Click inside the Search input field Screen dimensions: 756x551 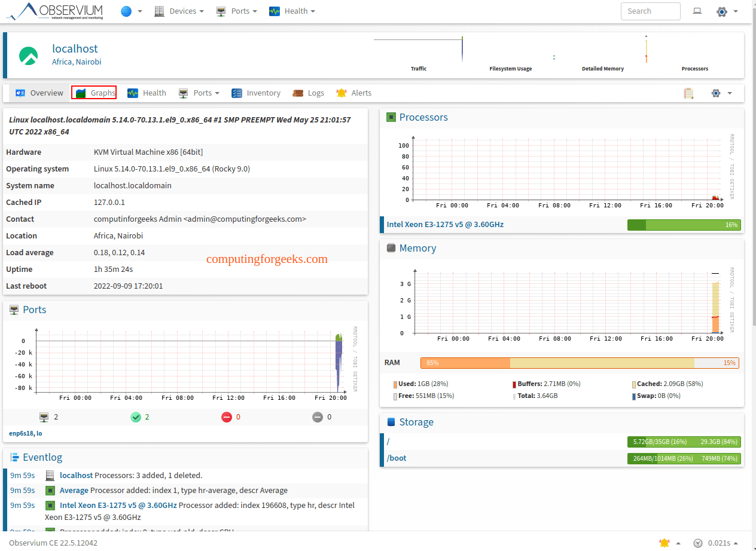pos(650,11)
